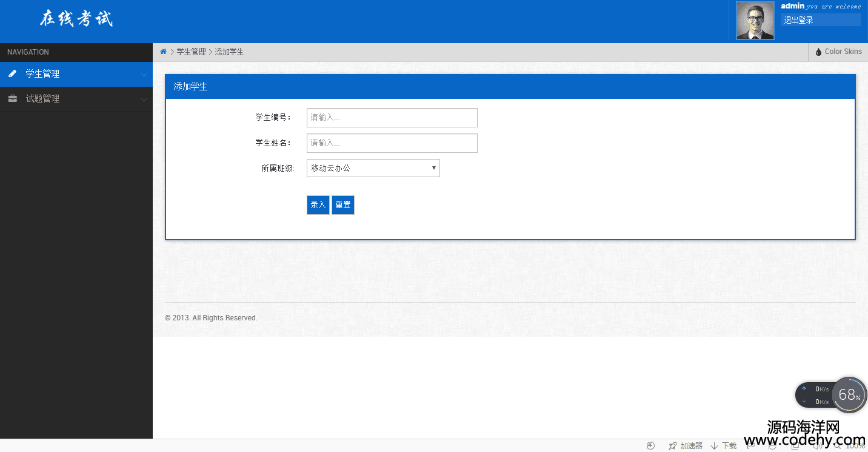
Task: Click the home icon in breadcrumb
Action: 163,52
